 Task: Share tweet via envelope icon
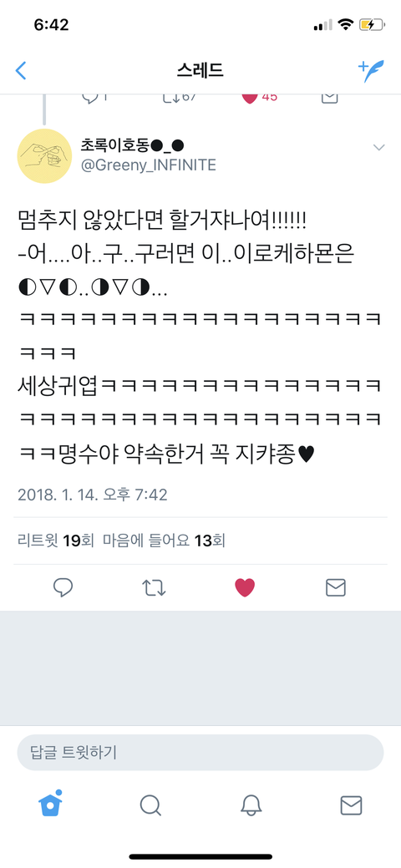[x=336, y=587]
